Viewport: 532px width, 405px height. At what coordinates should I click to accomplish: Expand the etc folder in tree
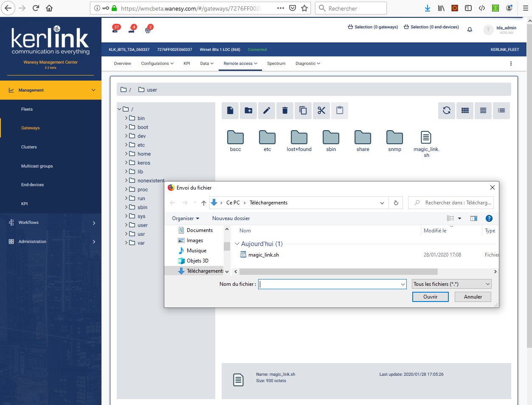coord(127,145)
